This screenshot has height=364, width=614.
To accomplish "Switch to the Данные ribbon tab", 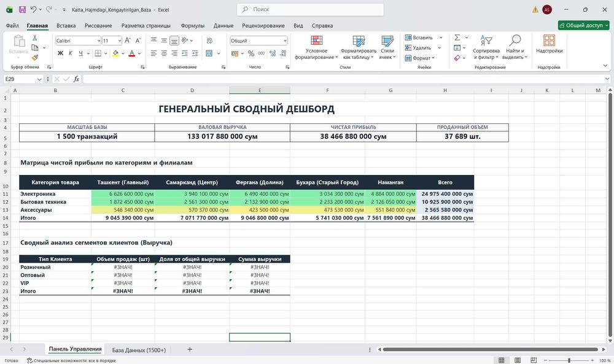I will 223,25.
